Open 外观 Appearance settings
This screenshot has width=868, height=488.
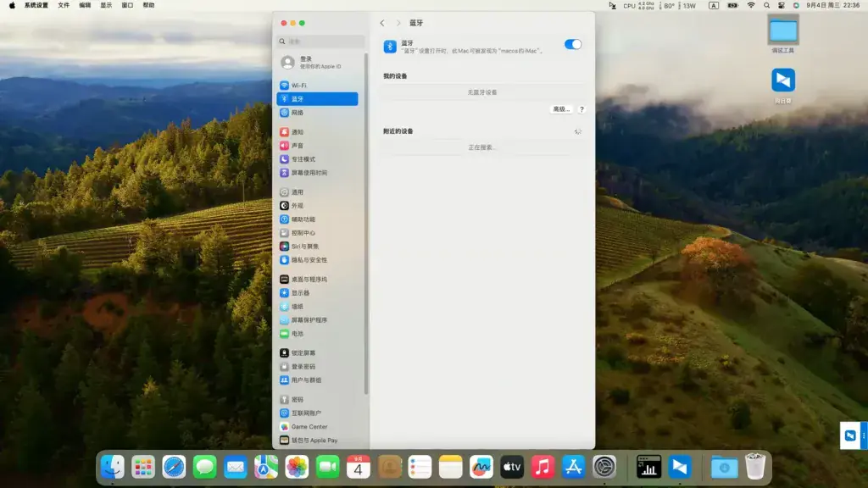pos(317,206)
